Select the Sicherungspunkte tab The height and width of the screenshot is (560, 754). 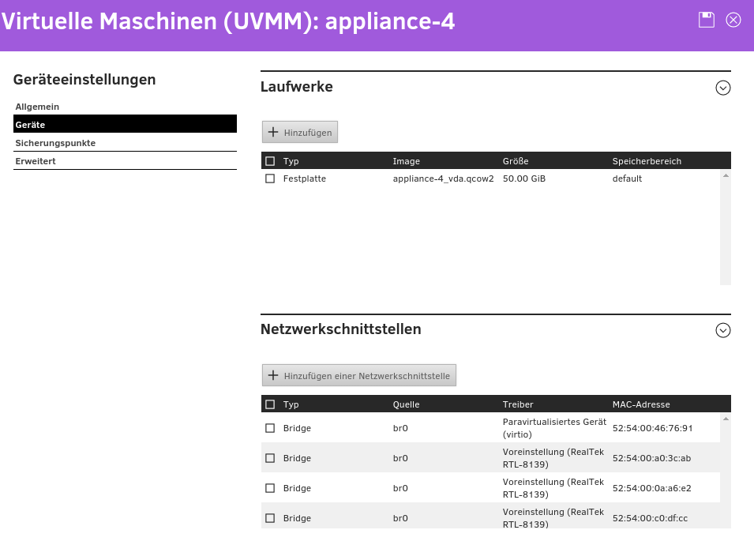tap(55, 143)
